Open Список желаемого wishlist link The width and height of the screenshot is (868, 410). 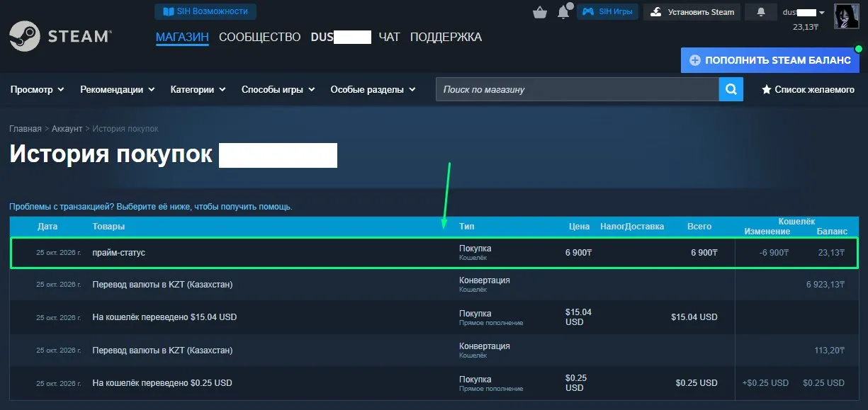(x=808, y=89)
